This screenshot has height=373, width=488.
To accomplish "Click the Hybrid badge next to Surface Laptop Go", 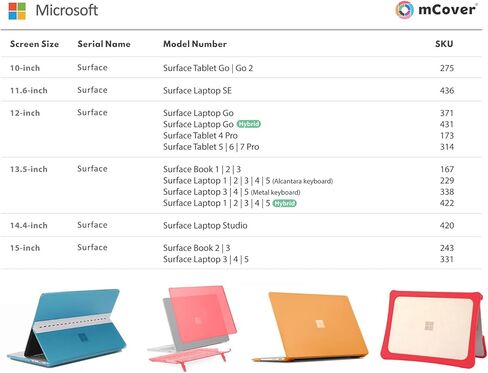I will pos(249,124).
